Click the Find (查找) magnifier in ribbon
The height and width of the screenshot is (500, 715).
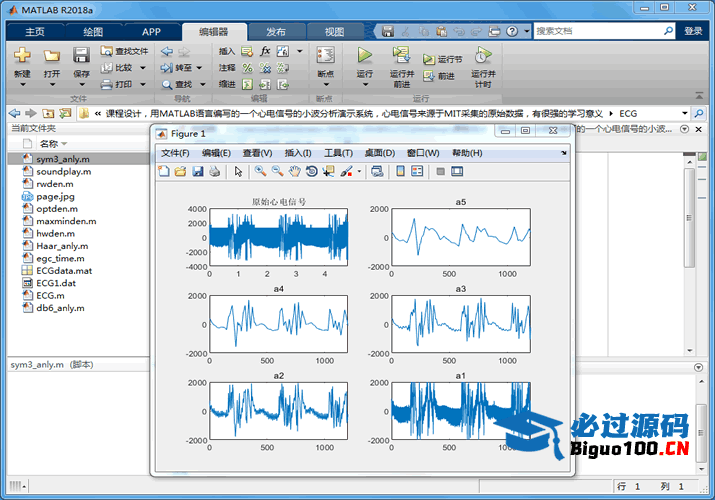click(x=167, y=84)
